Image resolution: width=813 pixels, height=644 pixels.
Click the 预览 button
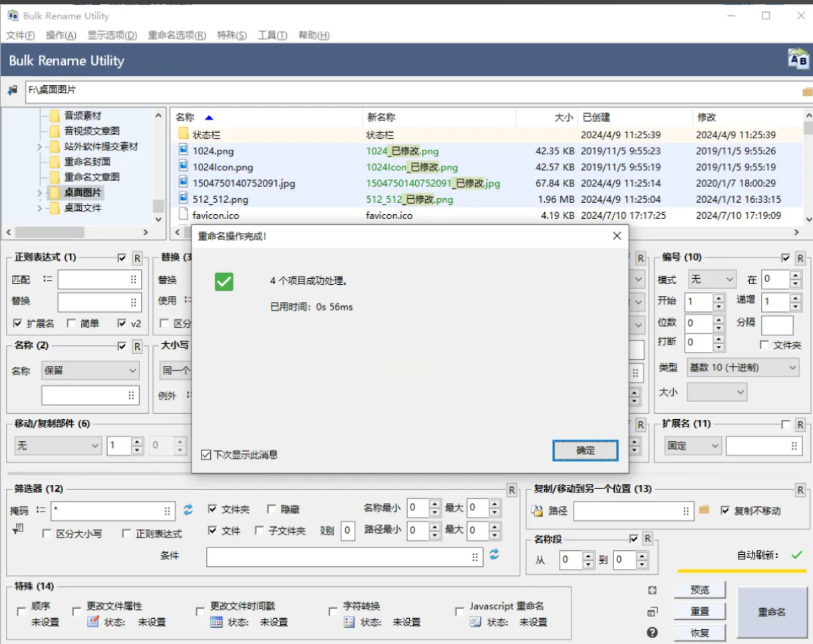699,589
